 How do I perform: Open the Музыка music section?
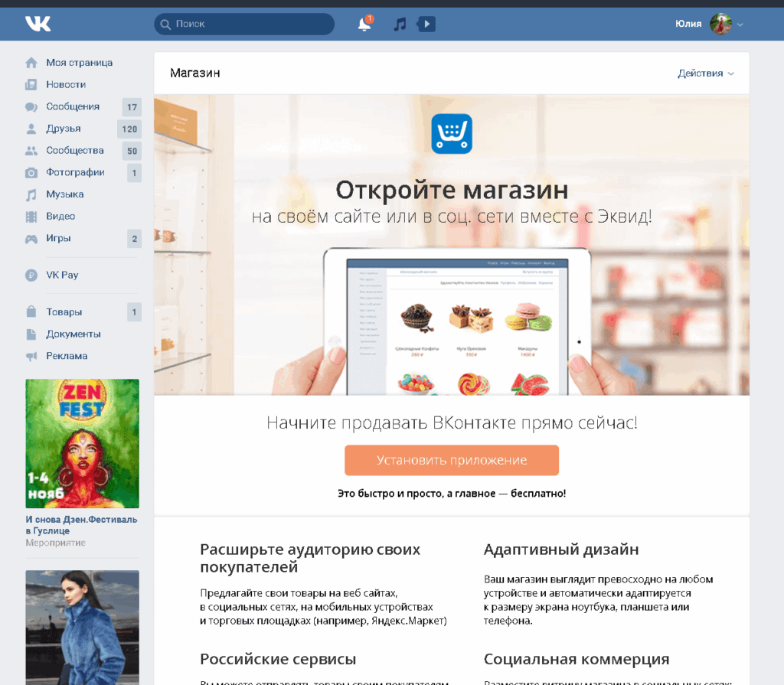pos(57,194)
